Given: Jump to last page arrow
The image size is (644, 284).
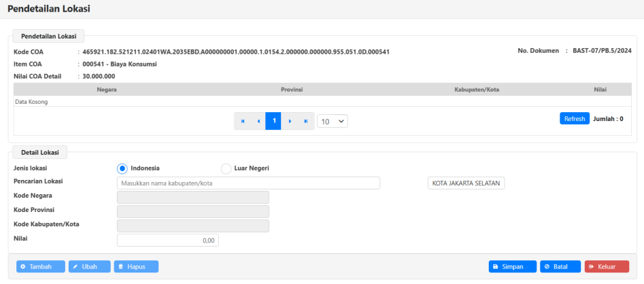Looking at the screenshot, I should coord(305,121).
